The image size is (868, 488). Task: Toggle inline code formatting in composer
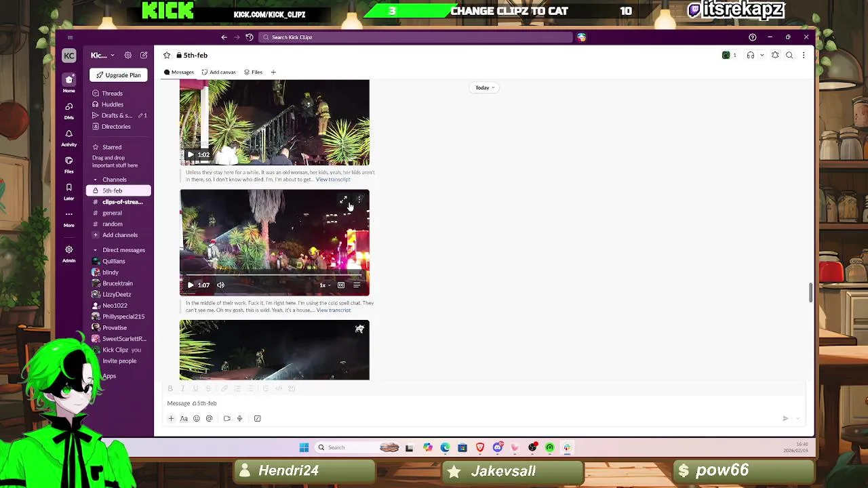coord(279,388)
